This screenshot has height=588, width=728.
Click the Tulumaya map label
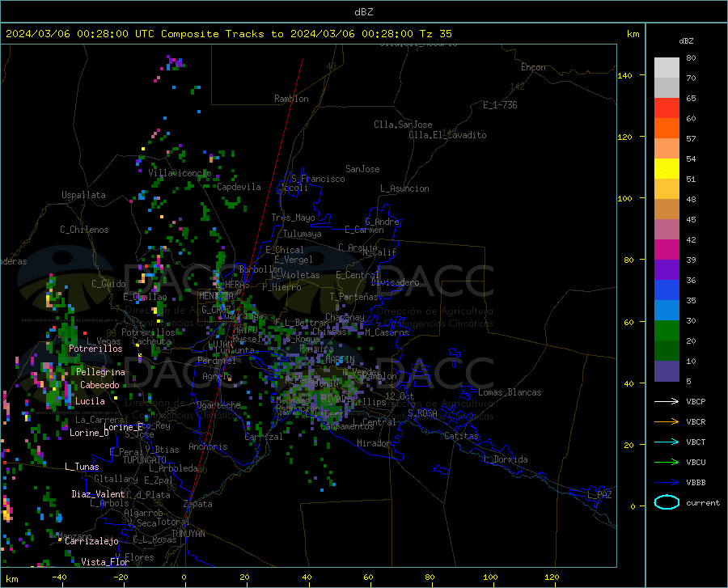(x=303, y=234)
